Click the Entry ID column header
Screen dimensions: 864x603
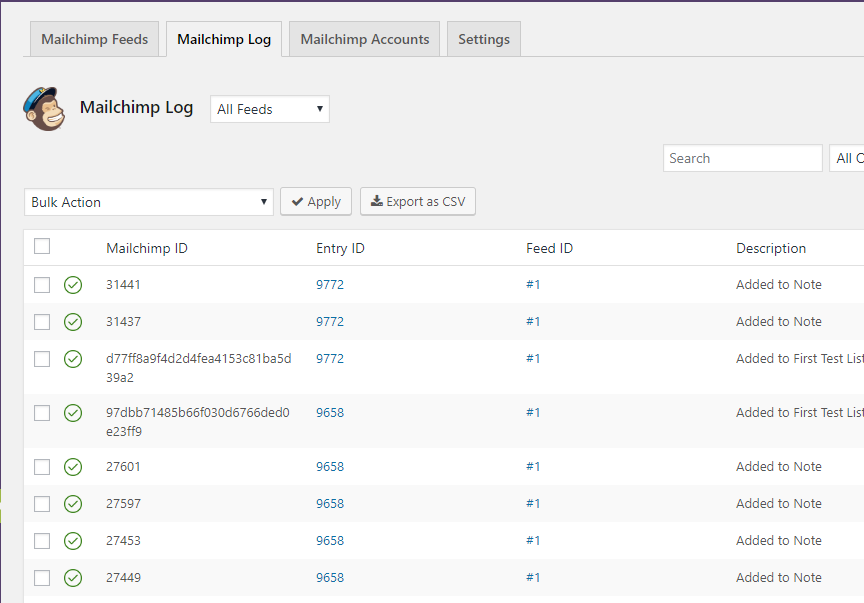[340, 249]
